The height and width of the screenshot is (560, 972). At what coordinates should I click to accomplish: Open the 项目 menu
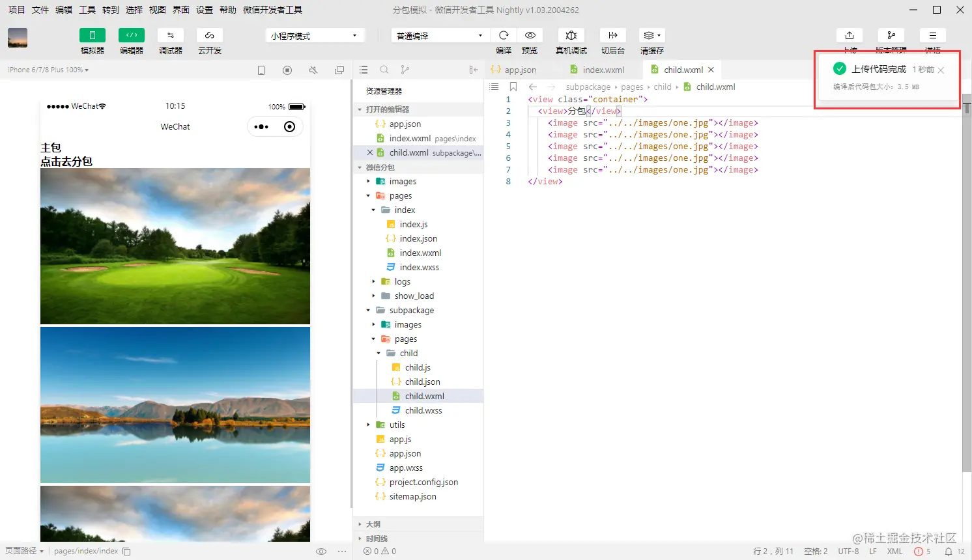click(x=16, y=10)
